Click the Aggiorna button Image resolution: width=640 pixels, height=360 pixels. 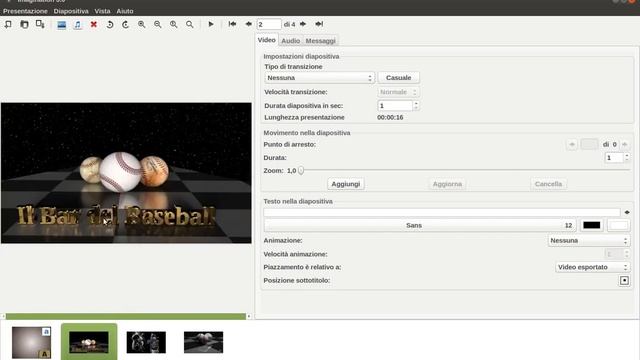point(447,184)
